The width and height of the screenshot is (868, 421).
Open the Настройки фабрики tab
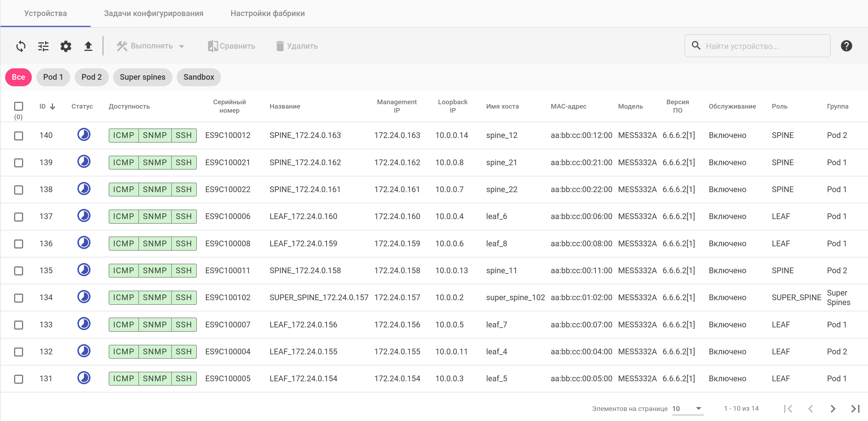(267, 14)
